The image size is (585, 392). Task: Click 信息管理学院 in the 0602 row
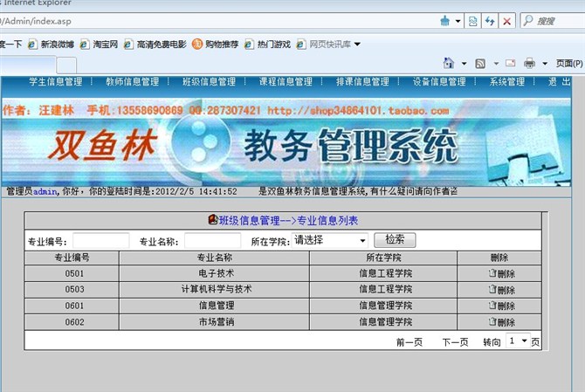385,322
